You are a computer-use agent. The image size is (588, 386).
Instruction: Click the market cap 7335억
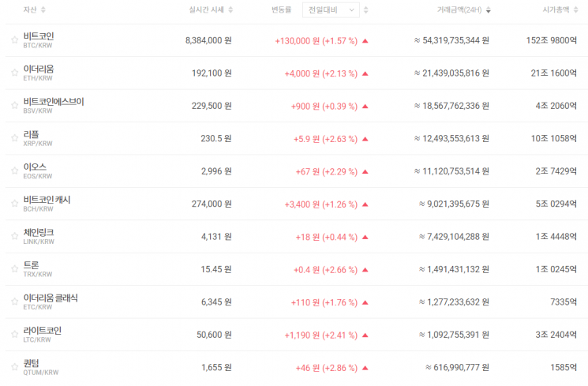tap(564, 302)
